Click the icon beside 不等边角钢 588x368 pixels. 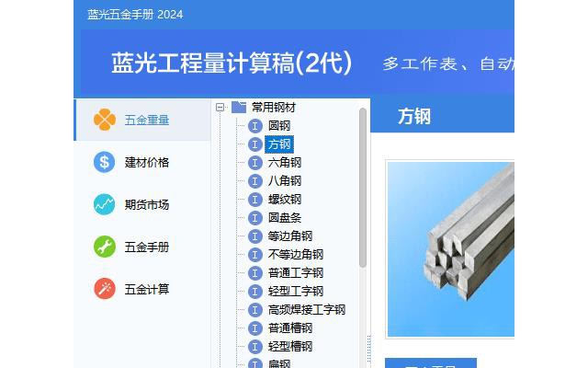255,255
